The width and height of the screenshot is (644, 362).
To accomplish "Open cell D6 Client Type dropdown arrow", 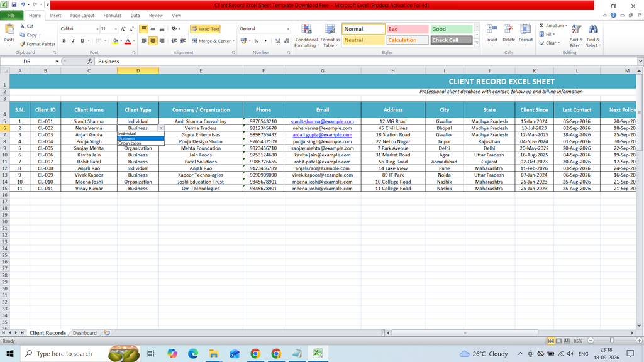I will tap(161, 128).
